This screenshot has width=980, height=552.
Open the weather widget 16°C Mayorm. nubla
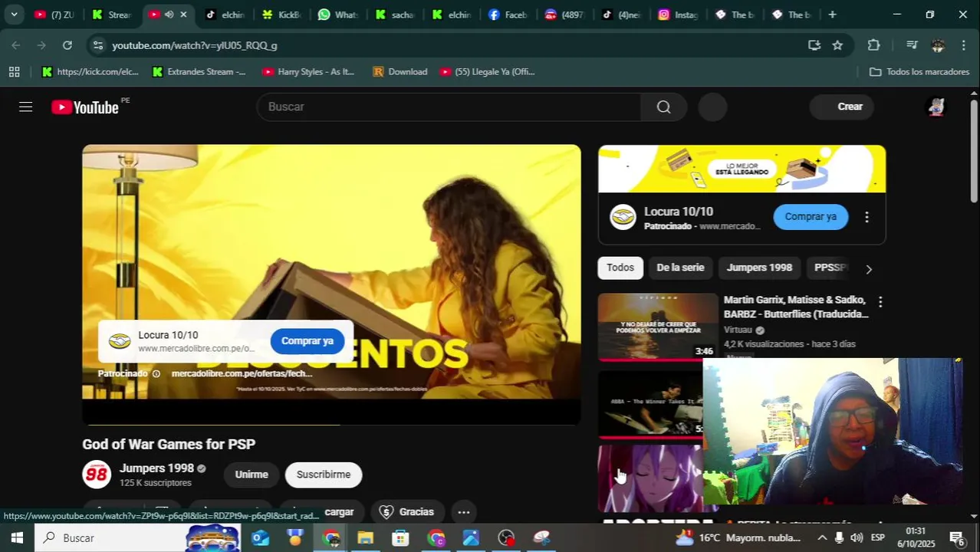click(x=738, y=537)
